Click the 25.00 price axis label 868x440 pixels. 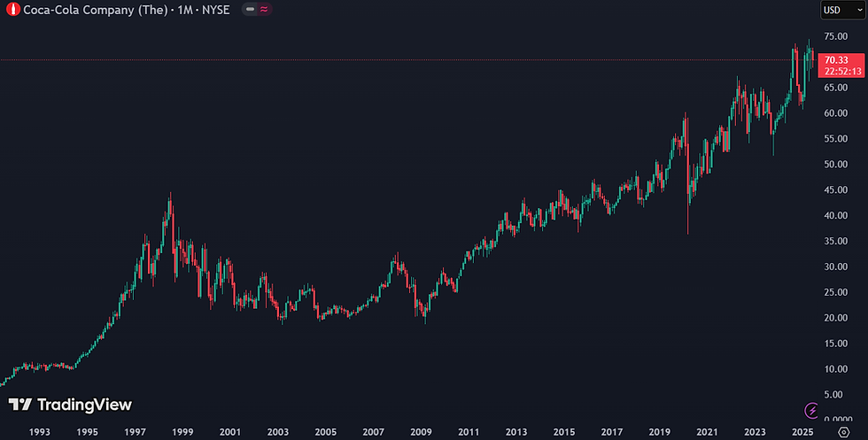(836, 292)
